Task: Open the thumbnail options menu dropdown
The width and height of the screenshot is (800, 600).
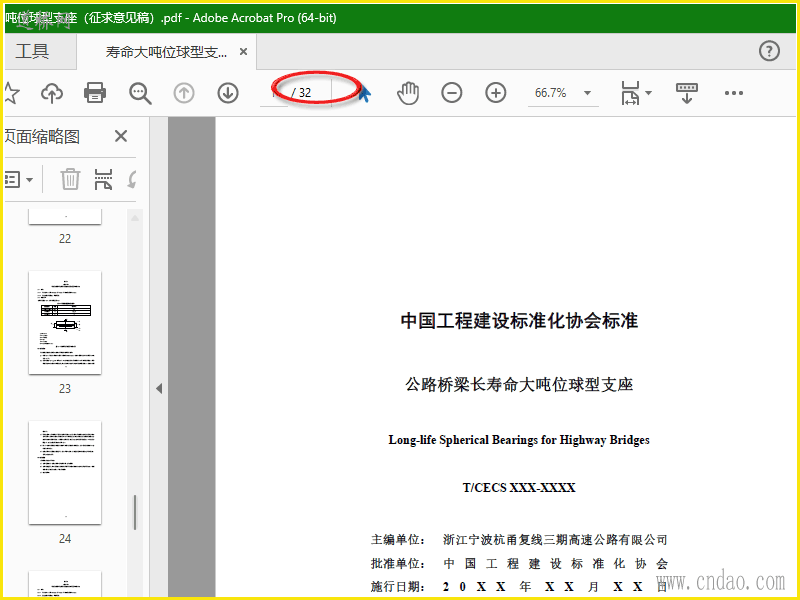Action: [19, 180]
